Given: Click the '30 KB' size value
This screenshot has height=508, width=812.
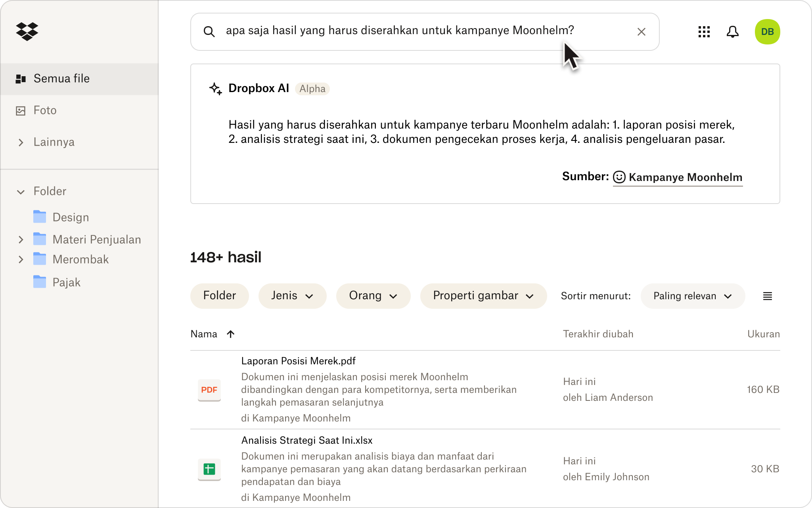Looking at the screenshot, I should [765, 469].
